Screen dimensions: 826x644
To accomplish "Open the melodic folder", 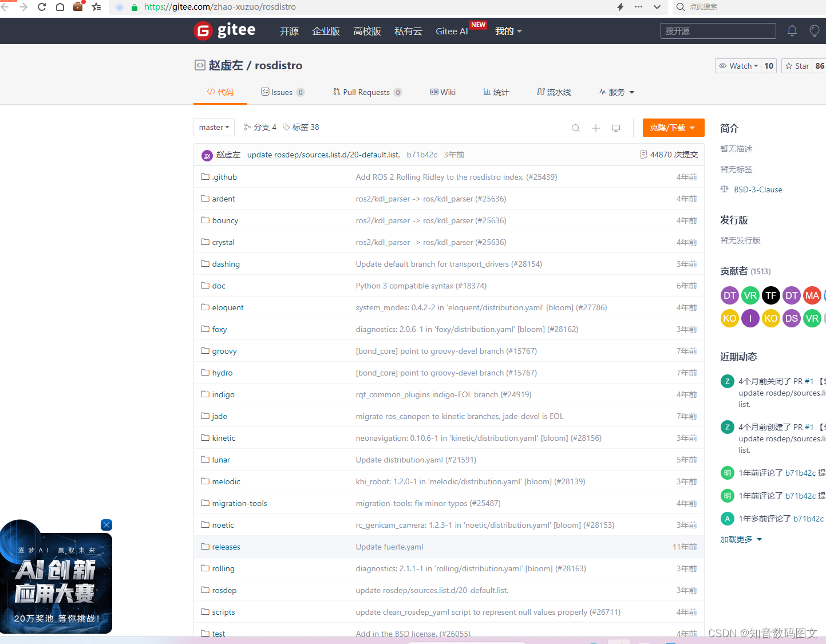I will (226, 481).
